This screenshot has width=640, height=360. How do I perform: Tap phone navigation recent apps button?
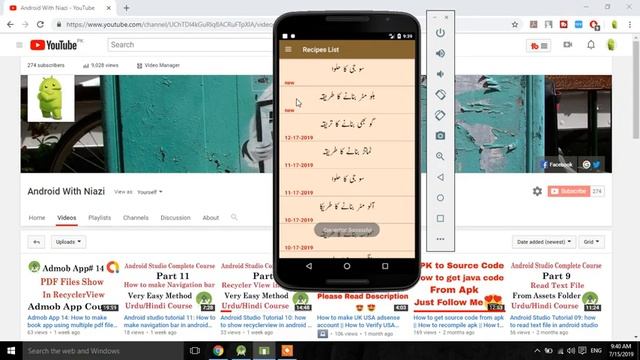[x=385, y=266]
